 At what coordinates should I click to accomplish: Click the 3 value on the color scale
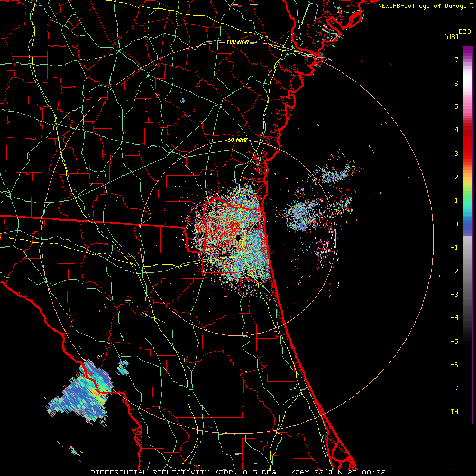click(456, 153)
